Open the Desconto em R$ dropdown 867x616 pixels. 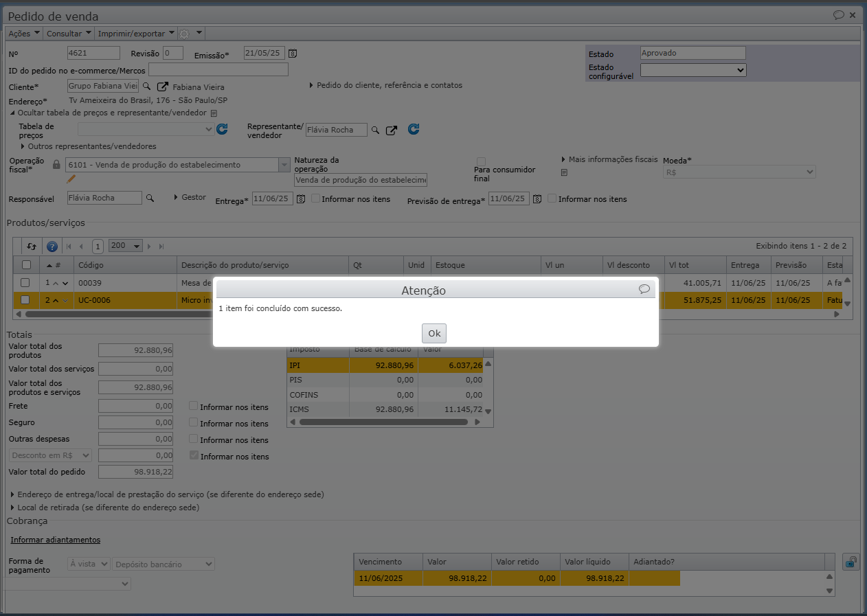pos(51,455)
